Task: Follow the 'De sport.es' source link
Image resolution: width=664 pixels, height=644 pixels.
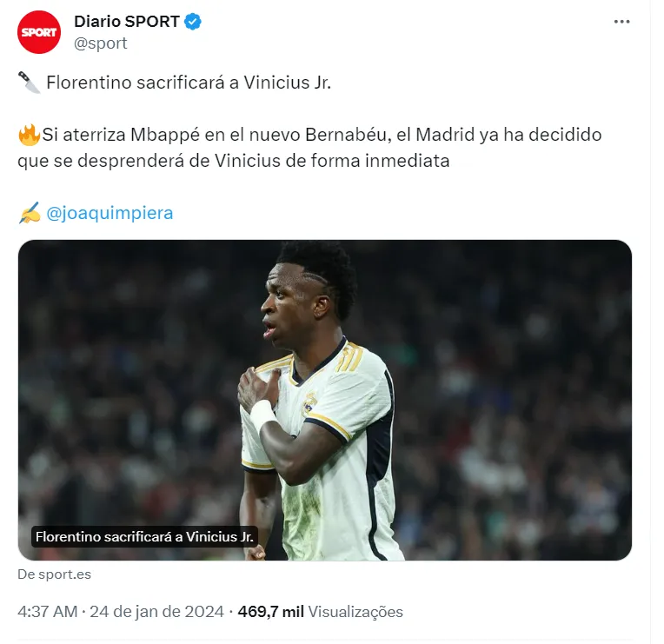Action: pyautogui.click(x=54, y=574)
